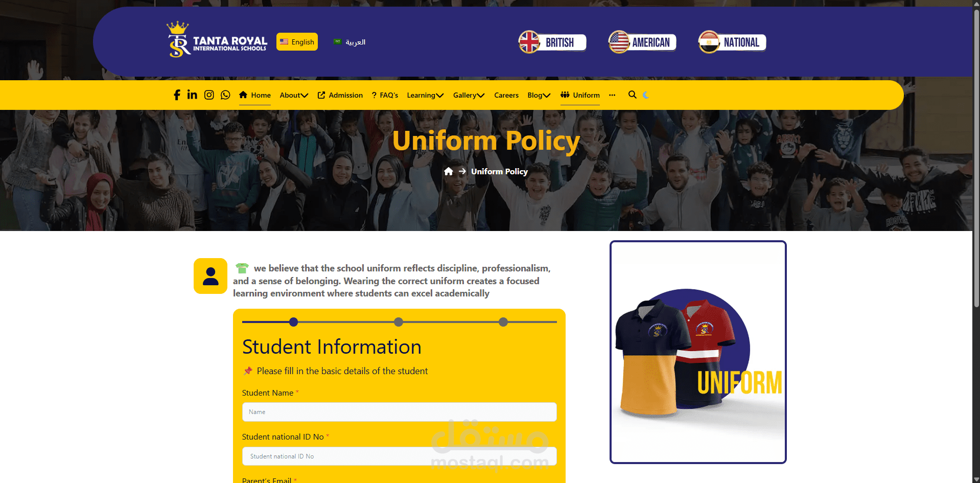Open the Instagram social icon
This screenshot has height=483, width=980.
[209, 95]
